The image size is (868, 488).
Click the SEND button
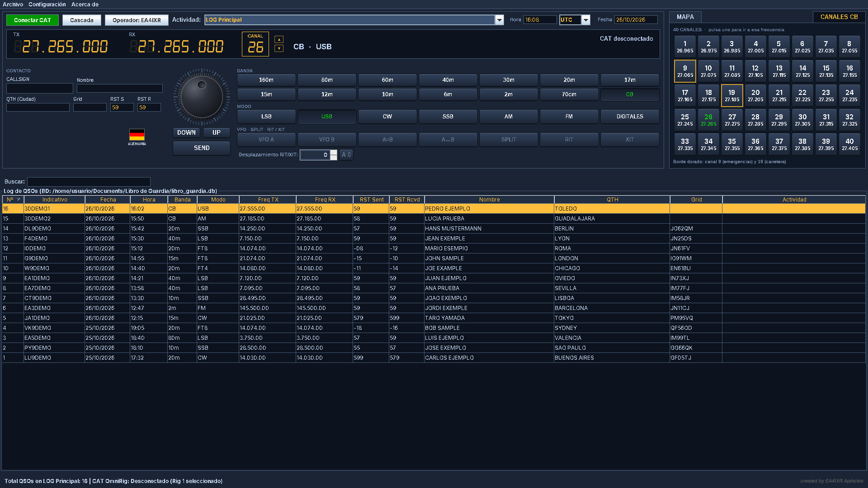[202, 148]
